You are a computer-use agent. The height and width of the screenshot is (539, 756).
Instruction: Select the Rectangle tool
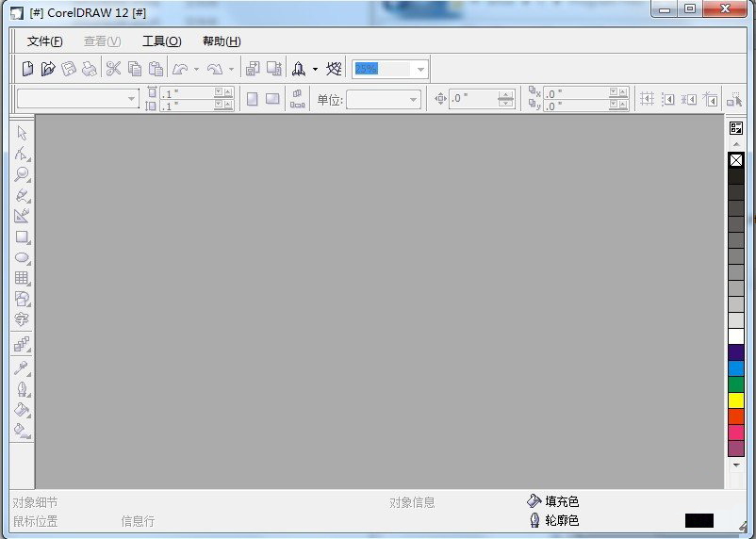point(23,237)
